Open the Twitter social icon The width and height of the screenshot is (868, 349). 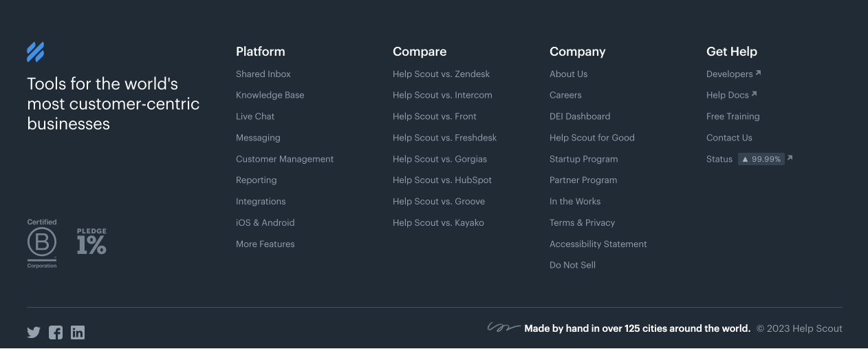coord(34,332)
